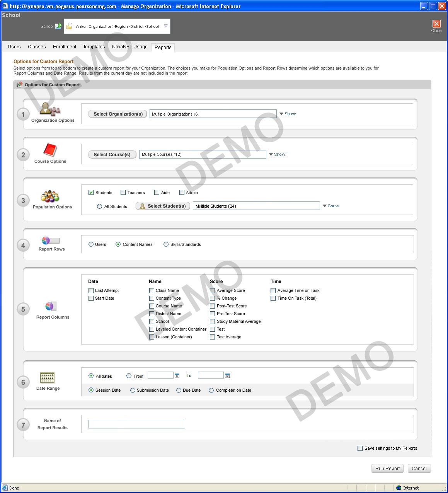Click the Run Report button
Viewport: 448px width, 493px height.
(x=387, y=468)
